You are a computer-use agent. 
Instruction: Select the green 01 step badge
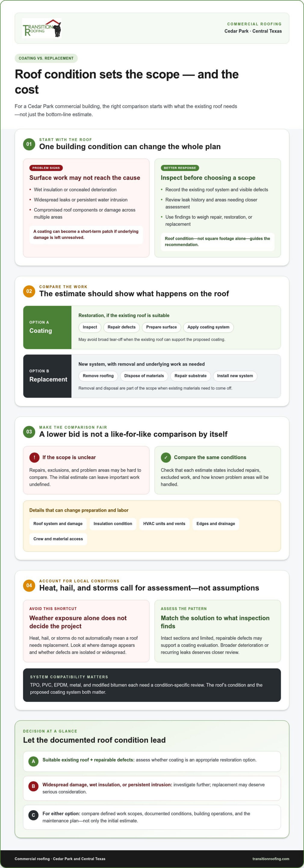(29, 144)
